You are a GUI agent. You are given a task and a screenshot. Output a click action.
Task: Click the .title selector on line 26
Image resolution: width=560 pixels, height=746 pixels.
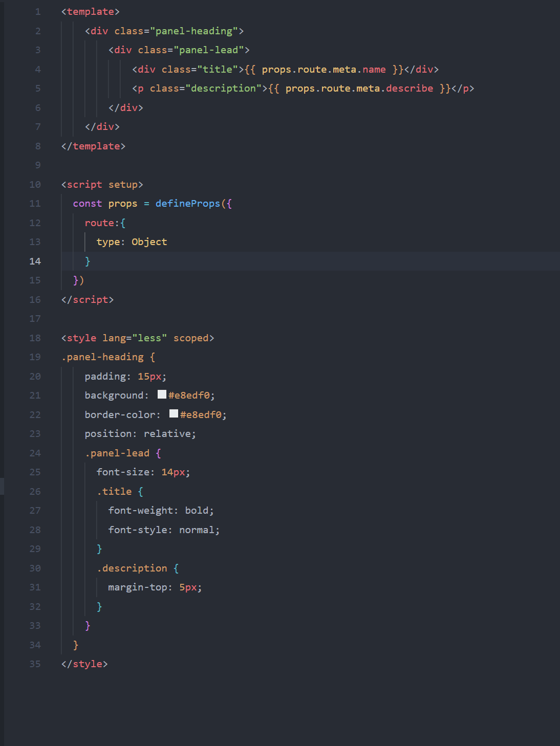point(114,491)
